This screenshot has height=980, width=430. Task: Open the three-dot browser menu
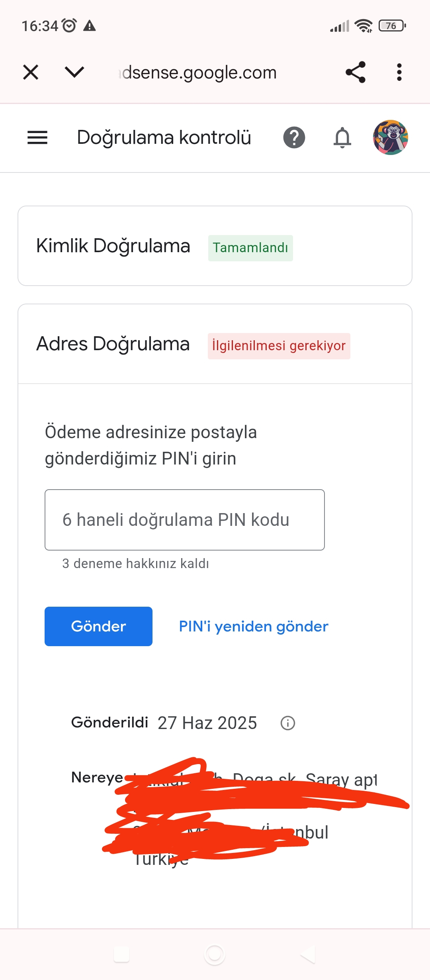coord(399,72)
